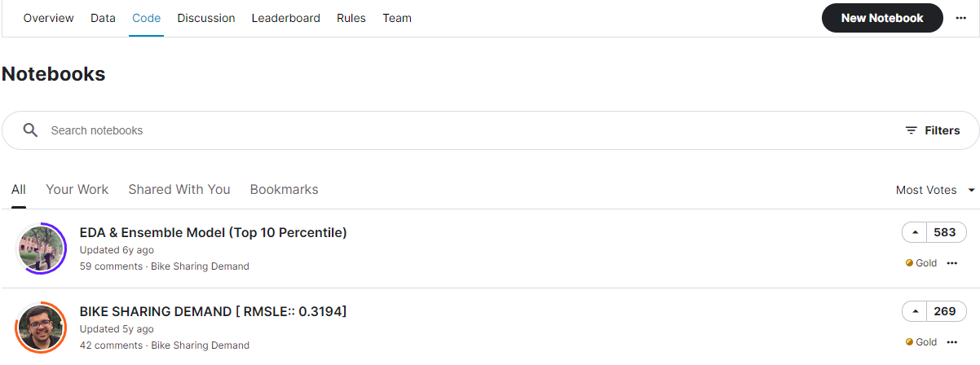Image resolution: width=980 pixels, height=365 pixels.
Task: Upvote the BIKE SHARING DEMAND notebook
Action: [915, 311]
